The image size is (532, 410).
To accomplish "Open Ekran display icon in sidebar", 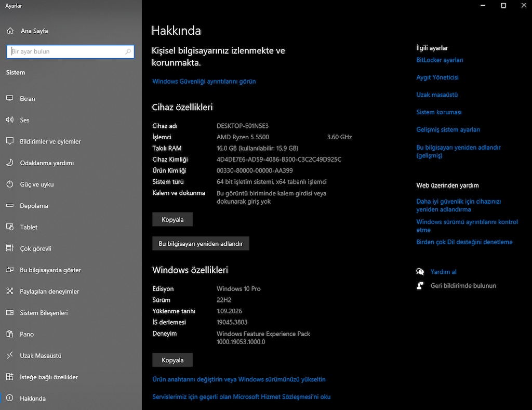I will tap(10, 98).
